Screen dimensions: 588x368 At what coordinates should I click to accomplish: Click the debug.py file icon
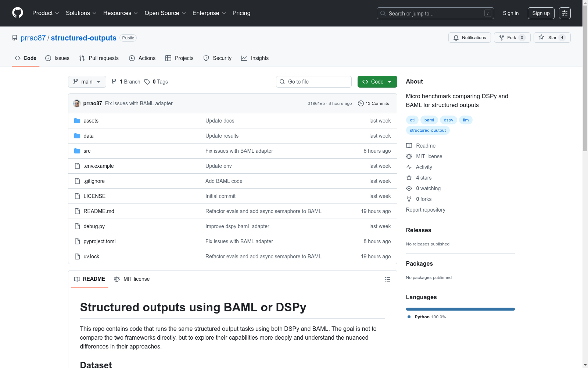(77, 226)
